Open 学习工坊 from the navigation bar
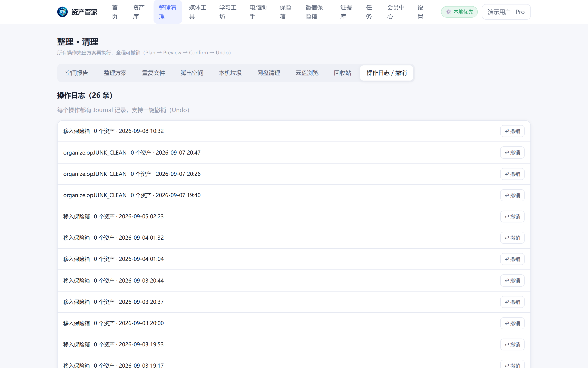The height and width of the screenshot is (368, 588). pos(228,12)
